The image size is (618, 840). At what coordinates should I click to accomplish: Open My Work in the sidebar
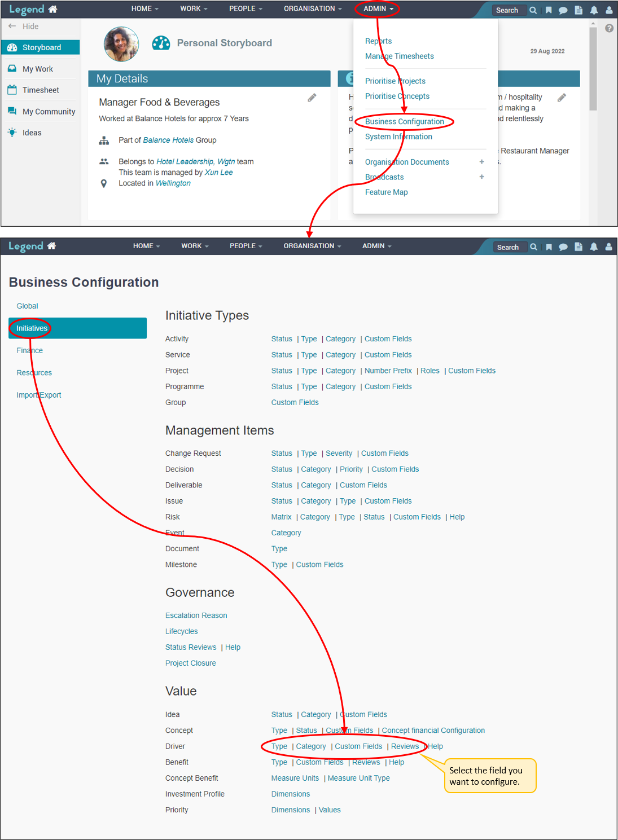click(37, 69)
